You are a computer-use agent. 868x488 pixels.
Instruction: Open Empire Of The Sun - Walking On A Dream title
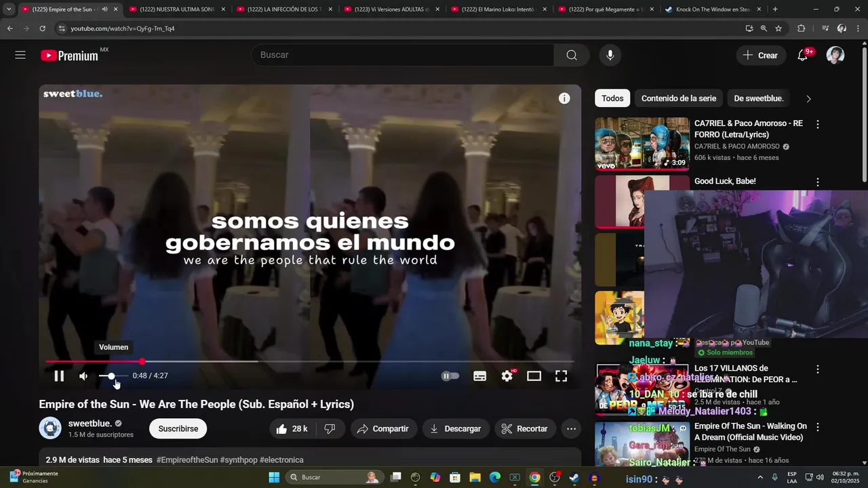pyautogui.click(x=751, y=432)
